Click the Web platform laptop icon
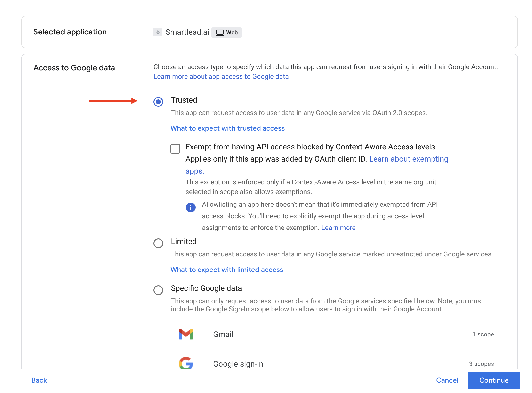Image resolution: width=532 pixels, height=393 pixels. coord(220,33)
